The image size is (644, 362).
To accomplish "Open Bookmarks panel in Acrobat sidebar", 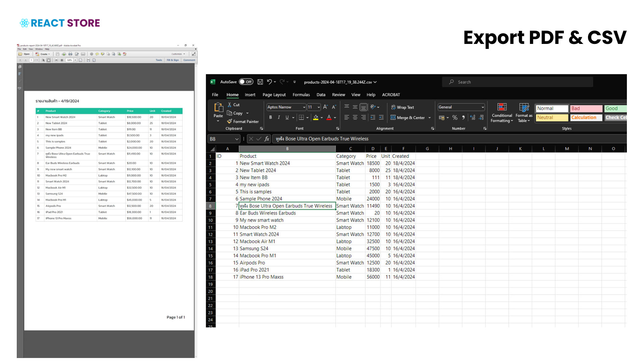I will [x=20, y=74].
